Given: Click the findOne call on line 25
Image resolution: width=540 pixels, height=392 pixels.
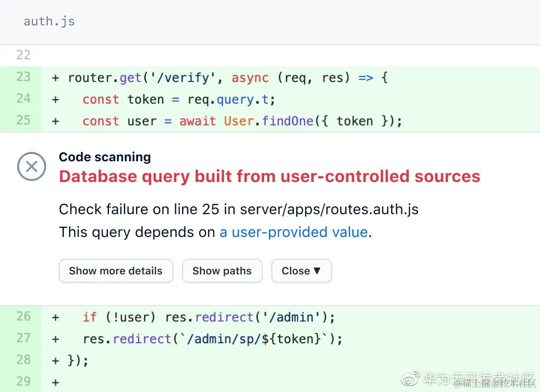Looking at the screenshot, I should pyautogui.click(x=289, y=121).
